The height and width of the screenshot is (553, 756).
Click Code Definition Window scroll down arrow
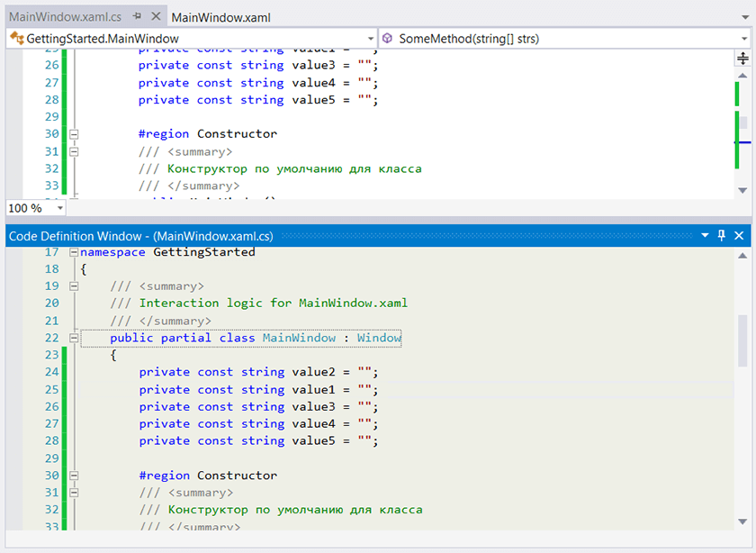point(742,521)
